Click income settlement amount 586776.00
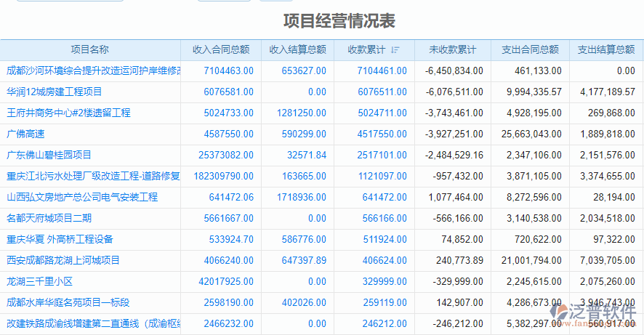This screenshot has height=335, width=644. coord(304,239)
